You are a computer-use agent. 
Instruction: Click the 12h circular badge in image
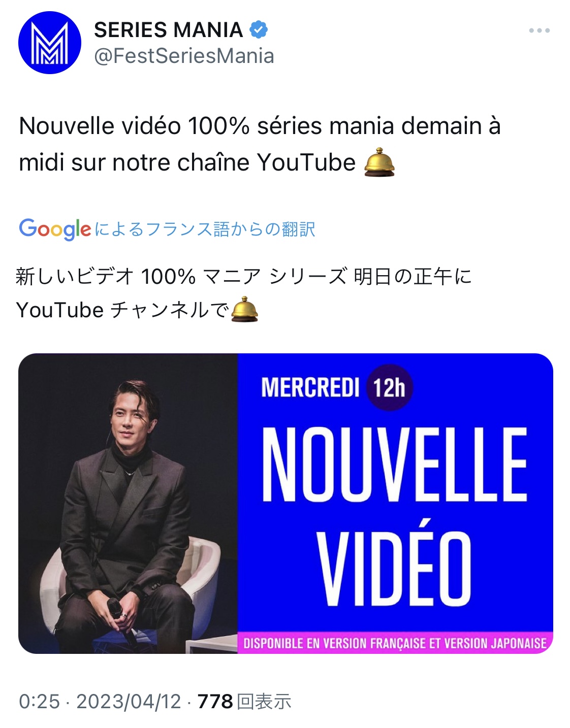click(389, 388)
